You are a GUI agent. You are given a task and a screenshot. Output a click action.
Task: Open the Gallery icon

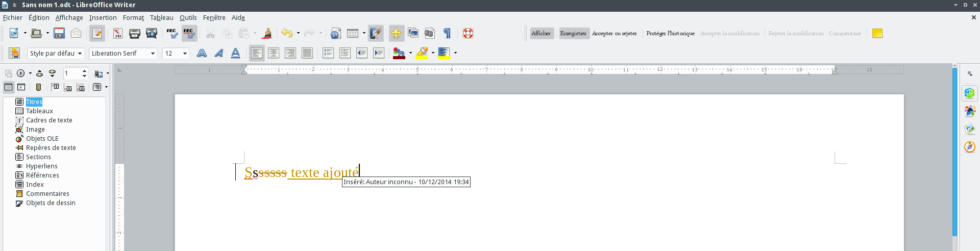[413, 33]
